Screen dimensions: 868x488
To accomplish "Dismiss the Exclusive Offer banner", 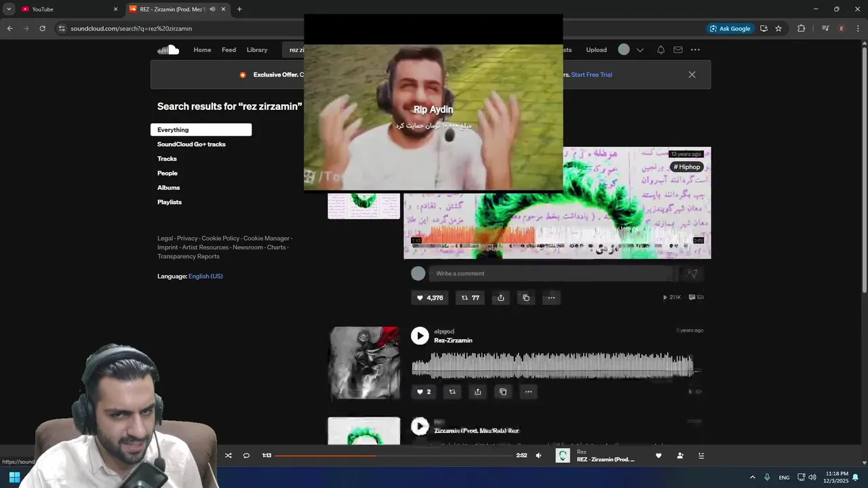I will click(x=692, y=75).
